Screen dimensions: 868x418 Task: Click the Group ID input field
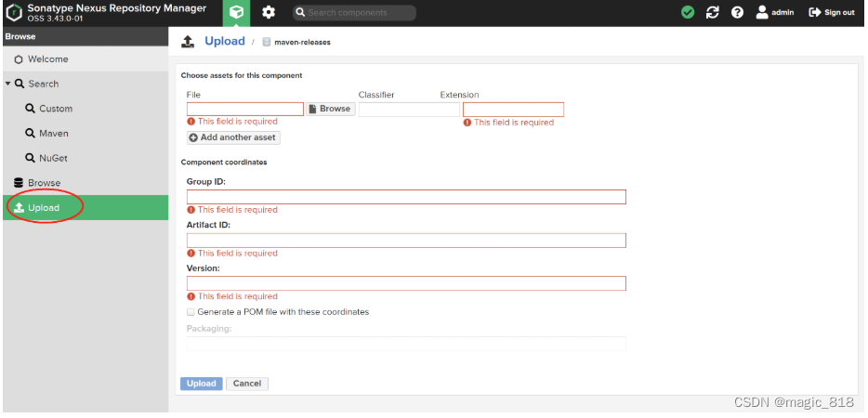[406, 197]
